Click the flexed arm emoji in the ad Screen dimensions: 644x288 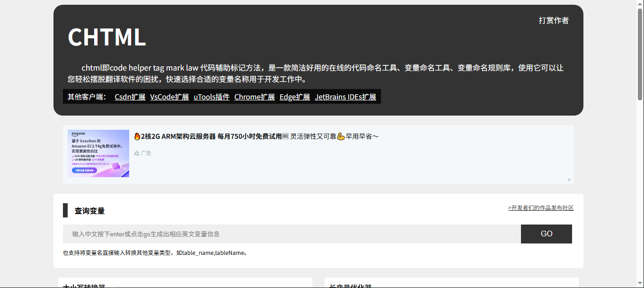[341, 136]
